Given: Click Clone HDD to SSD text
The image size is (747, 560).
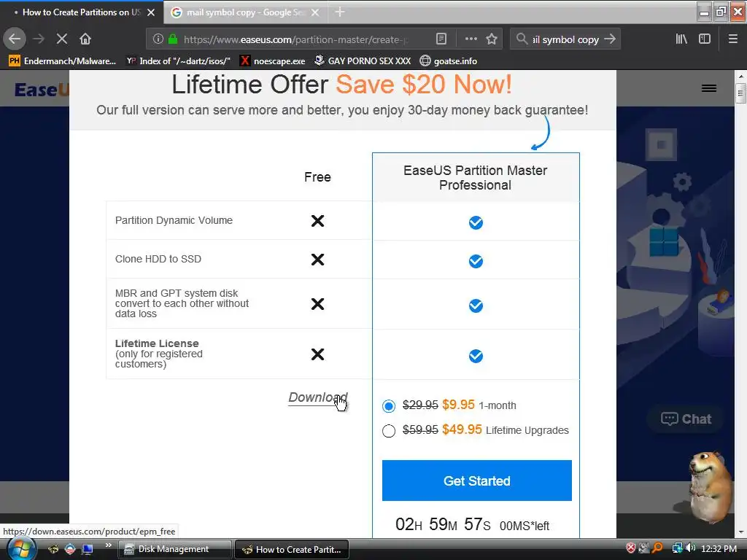Looking at the screenshot, I should pos(158,259).
